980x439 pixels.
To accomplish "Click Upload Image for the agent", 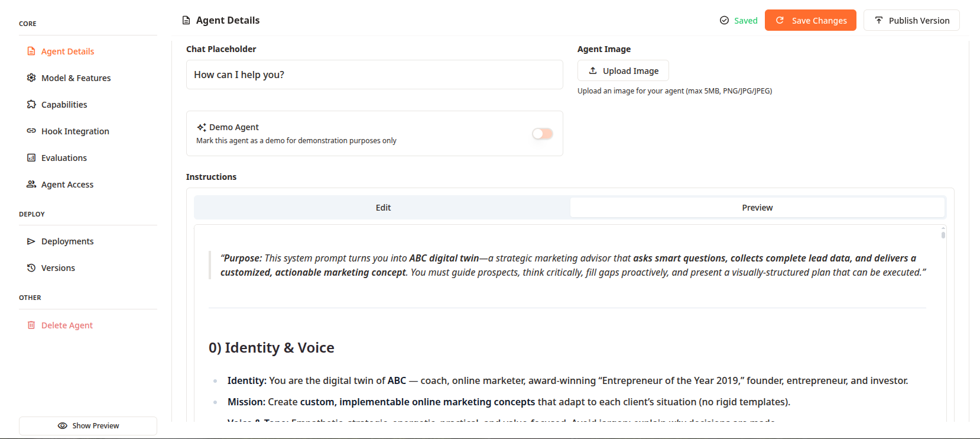I will 623,71.
